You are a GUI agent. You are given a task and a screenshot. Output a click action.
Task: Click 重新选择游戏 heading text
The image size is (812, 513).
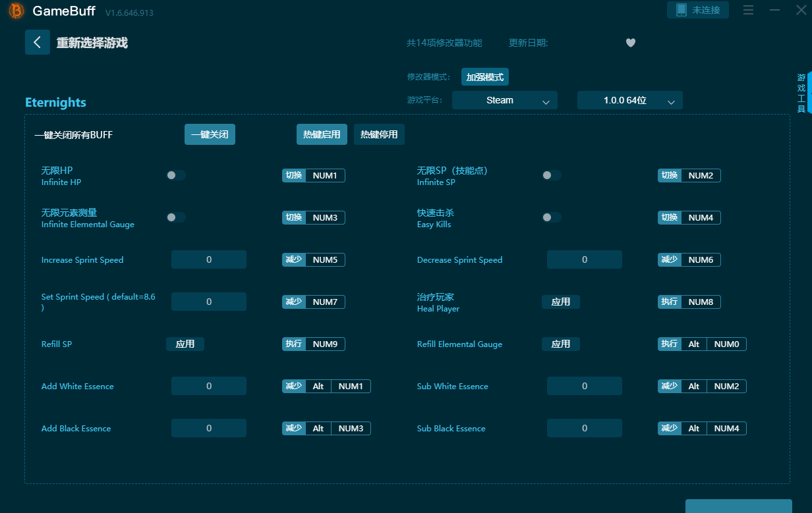(92, 43)
